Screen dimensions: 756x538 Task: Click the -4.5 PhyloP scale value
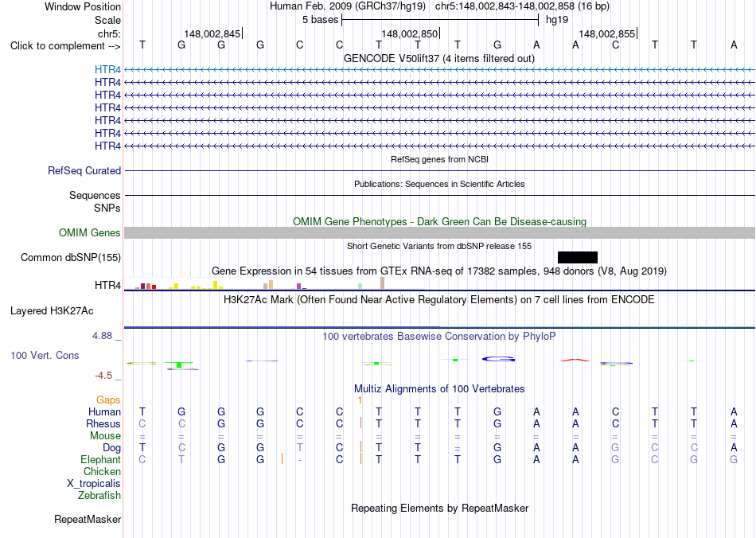coord(103,376)
